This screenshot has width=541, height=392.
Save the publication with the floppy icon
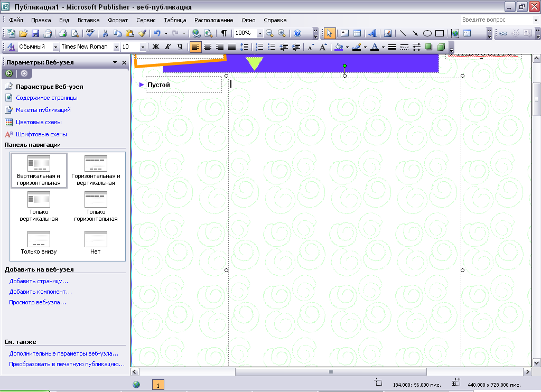(35, 33)
